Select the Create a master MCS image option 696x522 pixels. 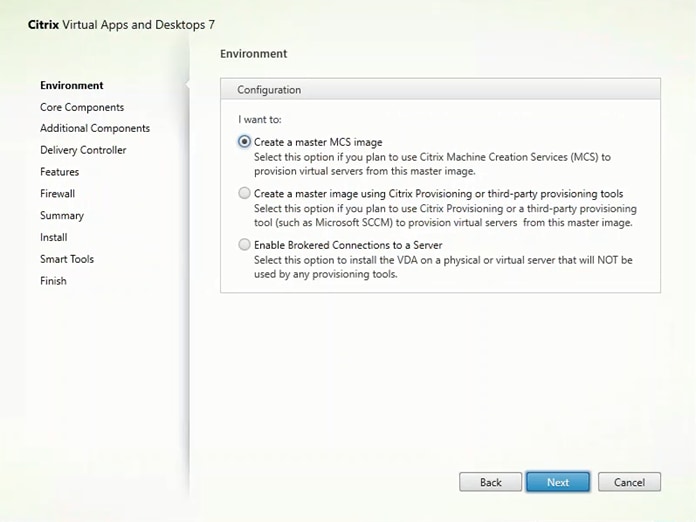click(245, 142)
